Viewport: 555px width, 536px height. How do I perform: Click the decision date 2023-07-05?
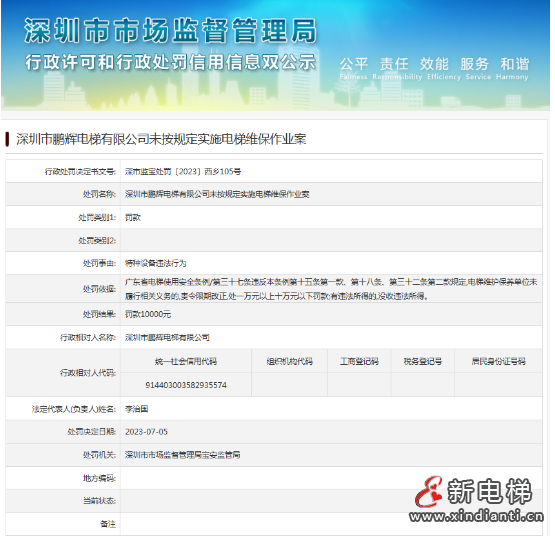pos(146,432)
